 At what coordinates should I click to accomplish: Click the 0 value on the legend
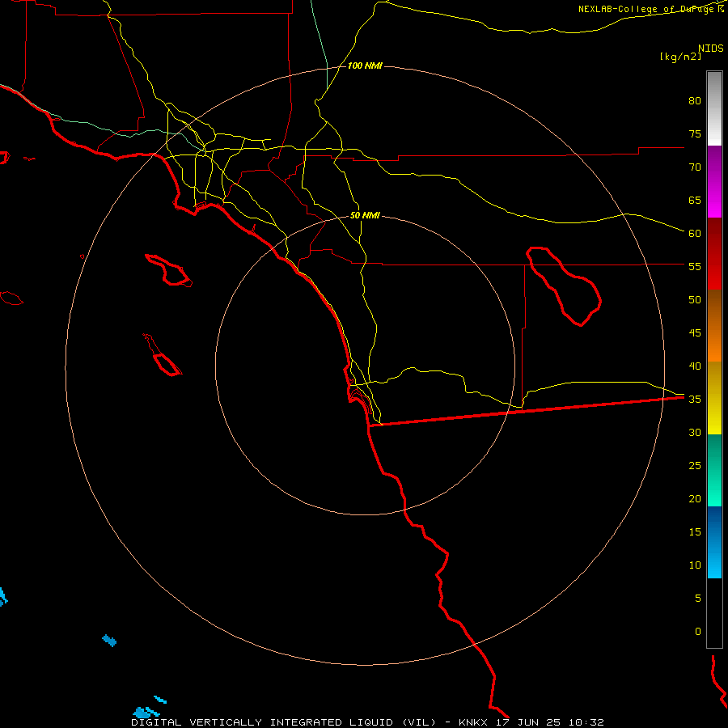pyautogui.click(x=697, y=632)
